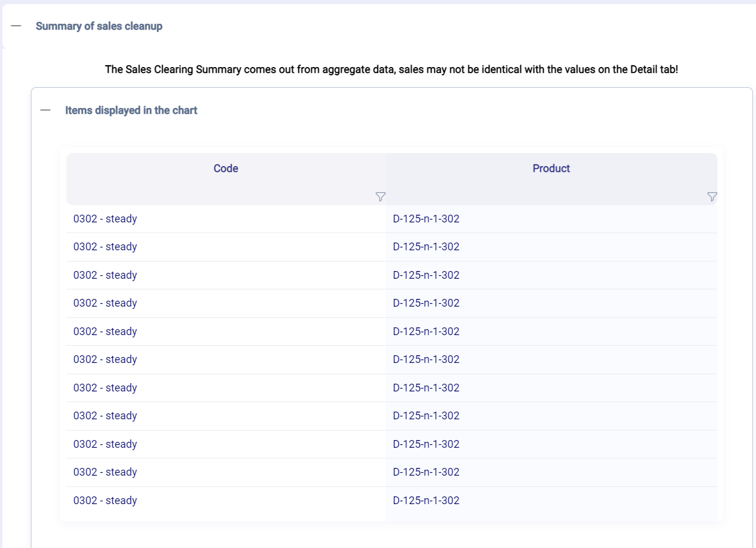Select the first row's 0302 - steady cell
The height and width of the screenshot is (548, 756).
(105, 219)
